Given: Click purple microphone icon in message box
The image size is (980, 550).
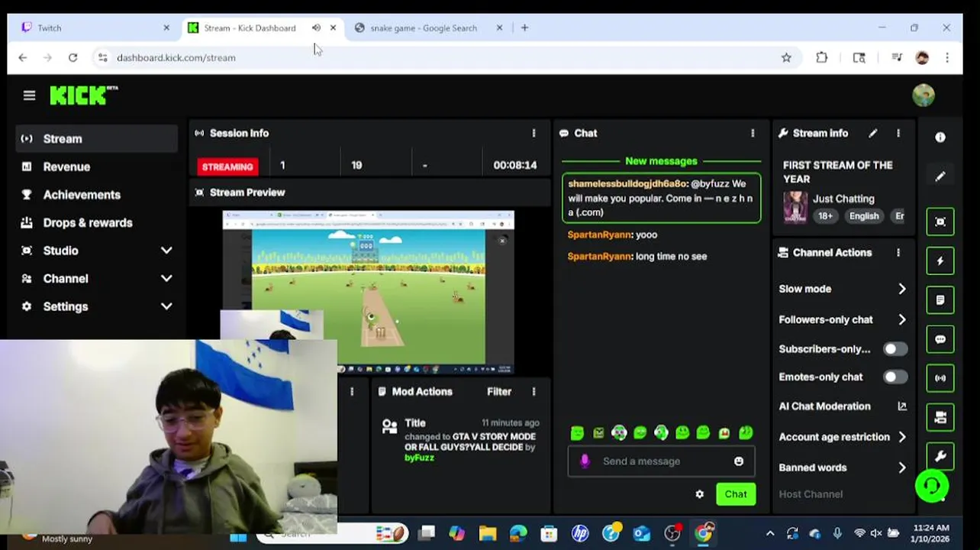Looking at the screenshot, I should click(585, 461).
